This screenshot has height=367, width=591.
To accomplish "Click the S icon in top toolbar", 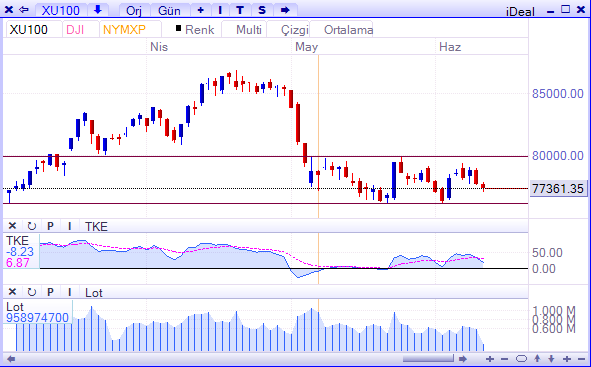I will tap(262, 10).
